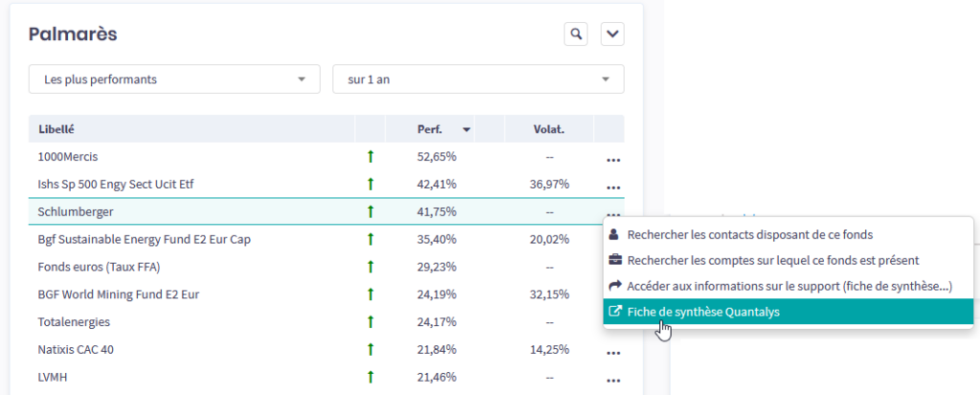Click the Volat. column header
The height and width of the screenshot is (395, 980).
pyautogui.click(x=549, y=129)
